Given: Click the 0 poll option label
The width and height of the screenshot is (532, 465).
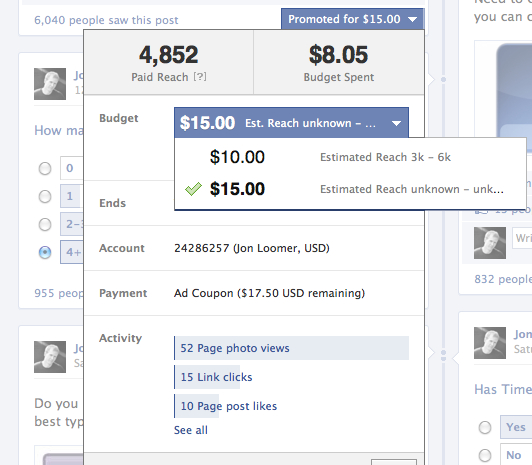Looking at the screenshot, I should click(72, 168).
